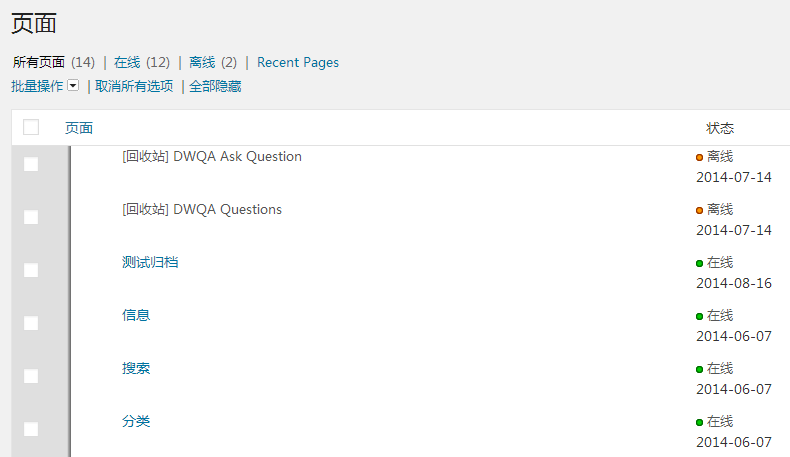Toggle the checkbox for the 分类 page
The image size is (790, 457).
31,429
